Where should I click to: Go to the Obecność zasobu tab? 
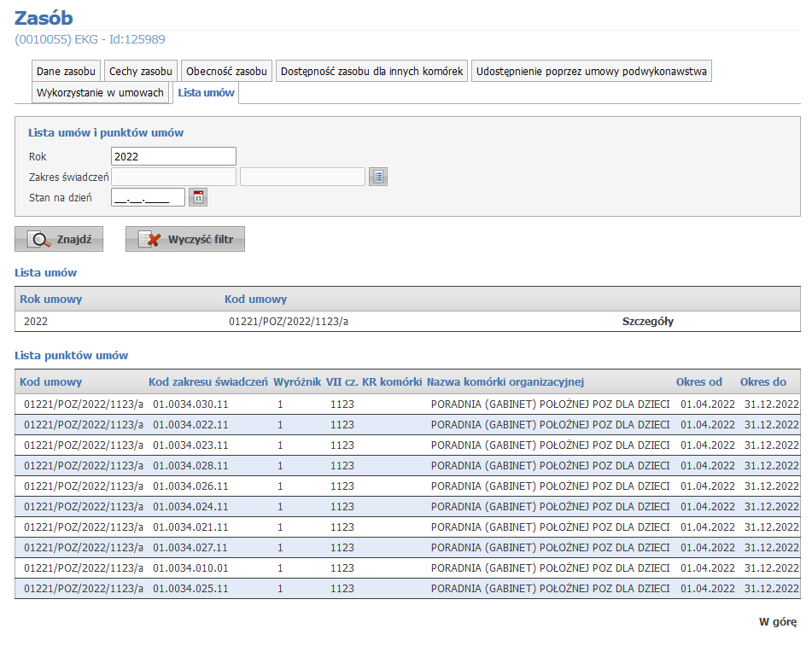(226, 72)
